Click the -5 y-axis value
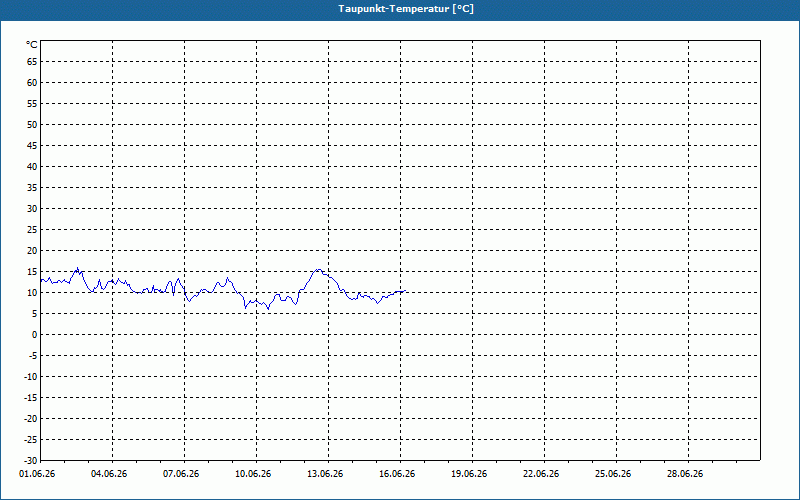 (x=33, y=356)
